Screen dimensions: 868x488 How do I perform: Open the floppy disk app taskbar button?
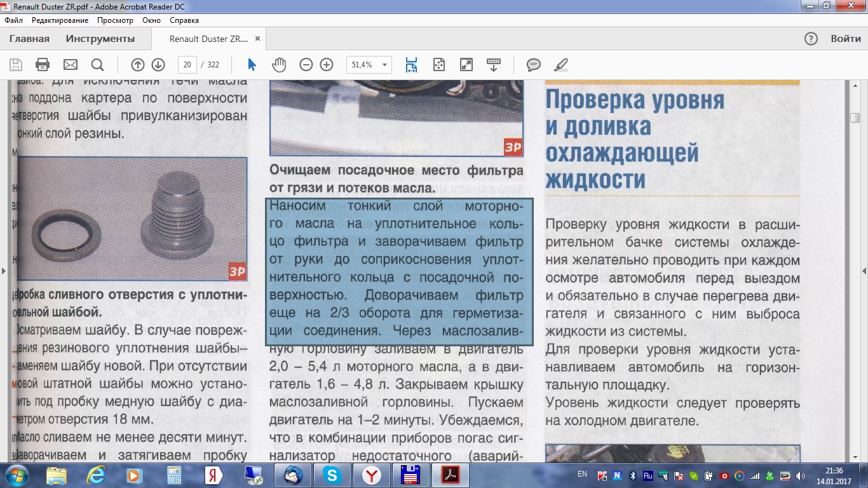tap(411, 475)
